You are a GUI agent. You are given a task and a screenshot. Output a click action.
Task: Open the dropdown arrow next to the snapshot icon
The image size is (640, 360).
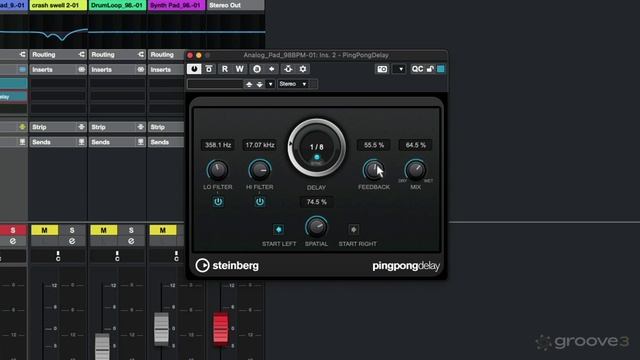(401, 69)
